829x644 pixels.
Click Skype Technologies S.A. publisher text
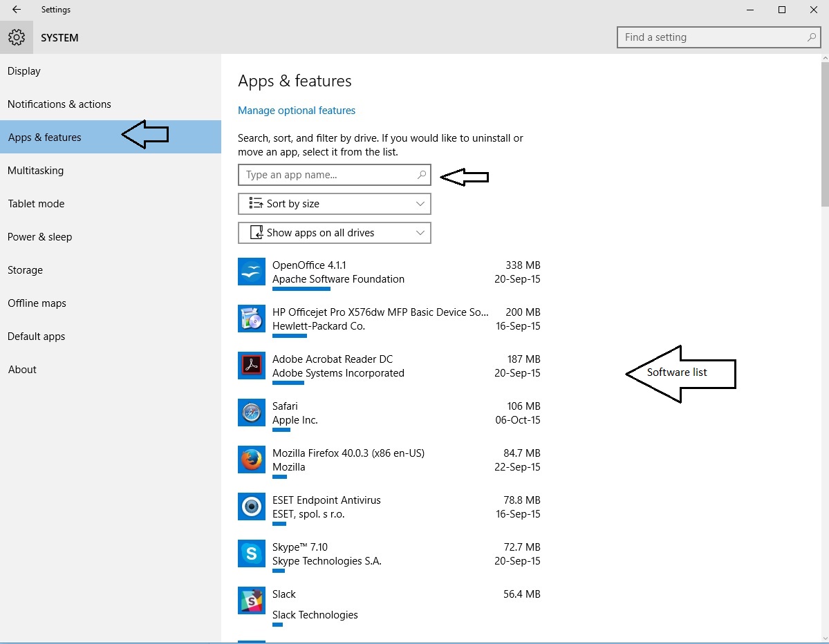327,561
